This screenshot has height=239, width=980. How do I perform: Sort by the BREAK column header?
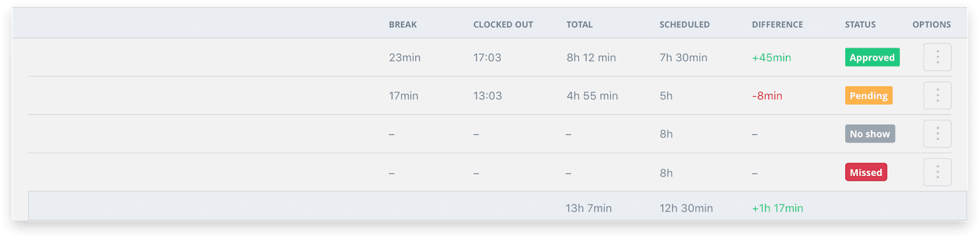click(x=403, y=24)
